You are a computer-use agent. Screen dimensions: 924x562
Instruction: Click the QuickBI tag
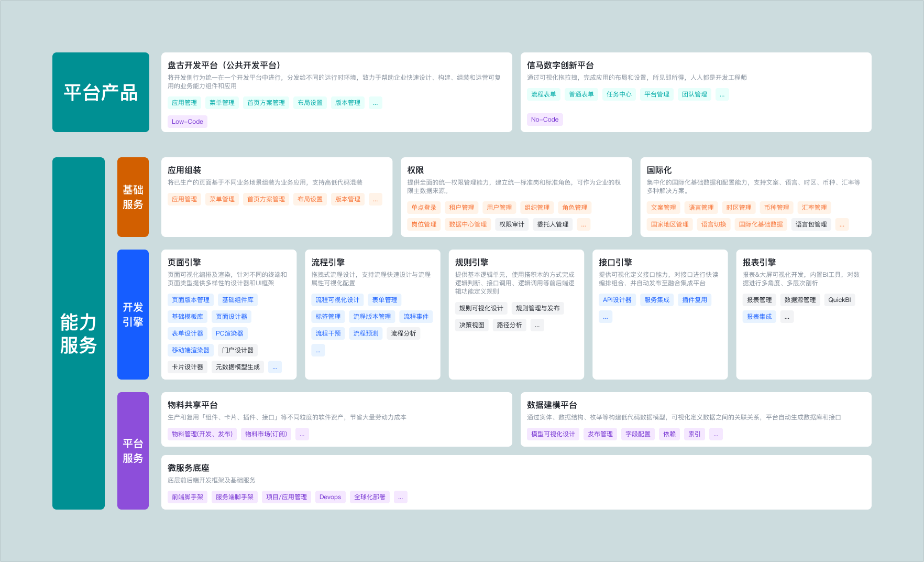click(840, 300)
